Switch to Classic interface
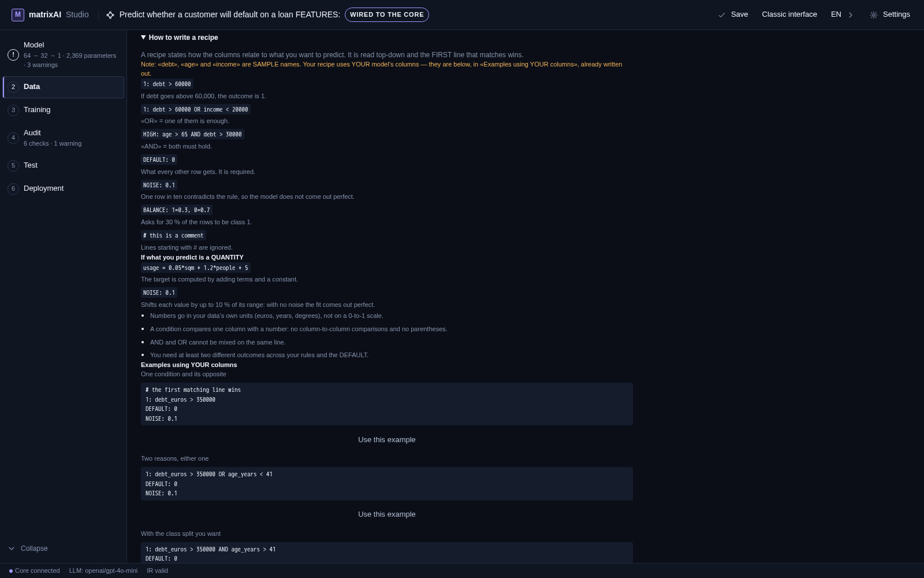924x578 pixels. click(x=789, y=14)
